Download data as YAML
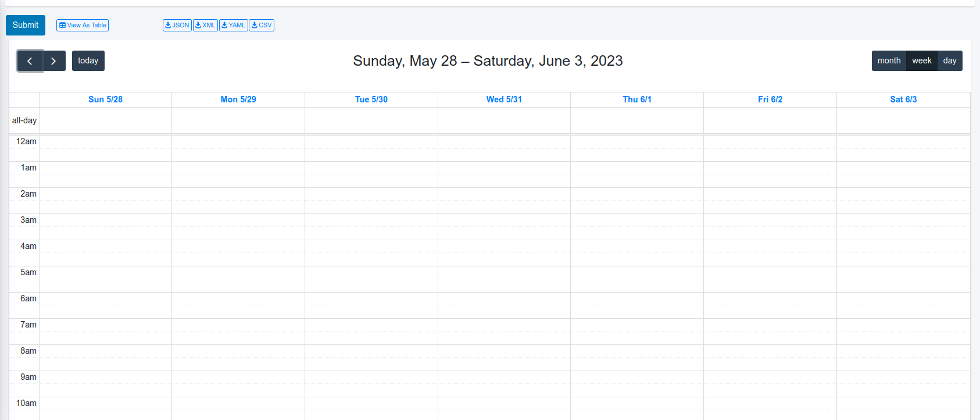This screenshot has height=420, width=980. tap(234, 25)
